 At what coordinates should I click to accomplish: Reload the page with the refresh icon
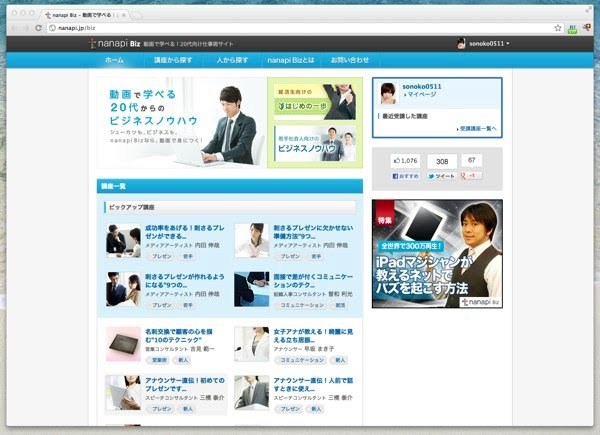tap(39, 28)
